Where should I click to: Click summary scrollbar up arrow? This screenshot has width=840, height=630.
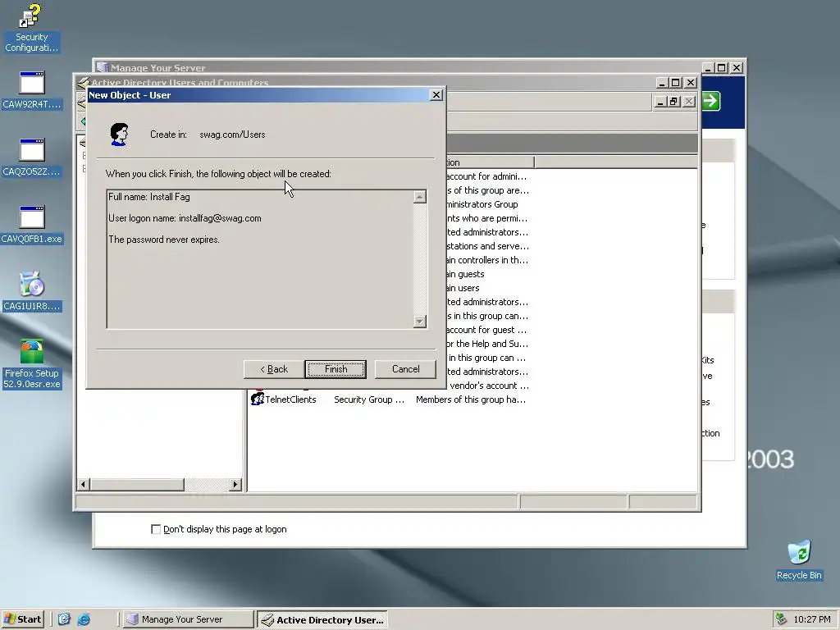(x=420, y=197)
